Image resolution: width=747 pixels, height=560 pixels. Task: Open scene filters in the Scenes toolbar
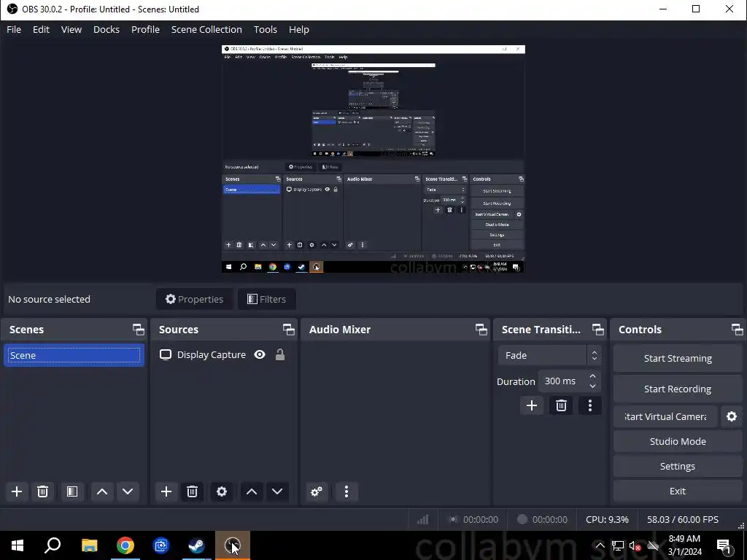click(72, 491)
